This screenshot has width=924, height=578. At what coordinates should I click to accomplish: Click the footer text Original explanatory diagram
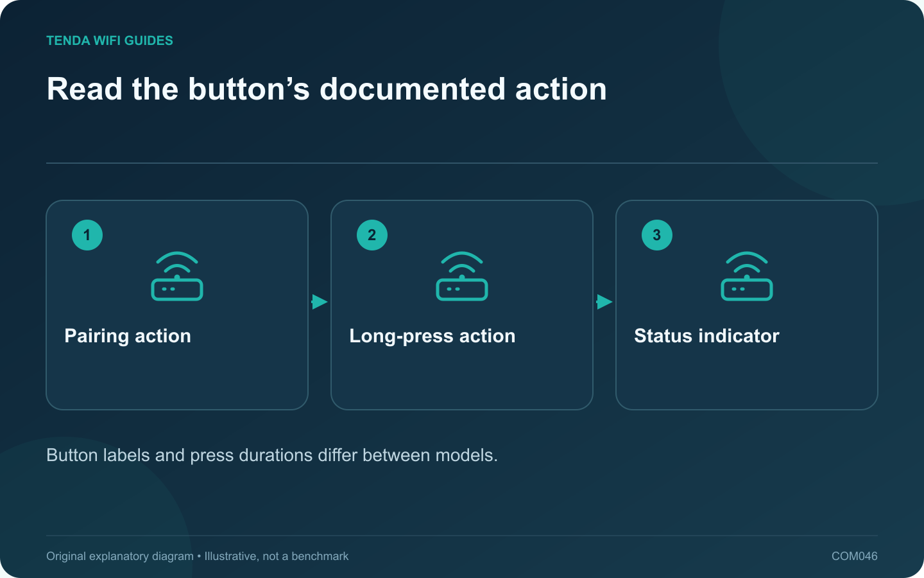pyautogui.click(x=120, y=556)
